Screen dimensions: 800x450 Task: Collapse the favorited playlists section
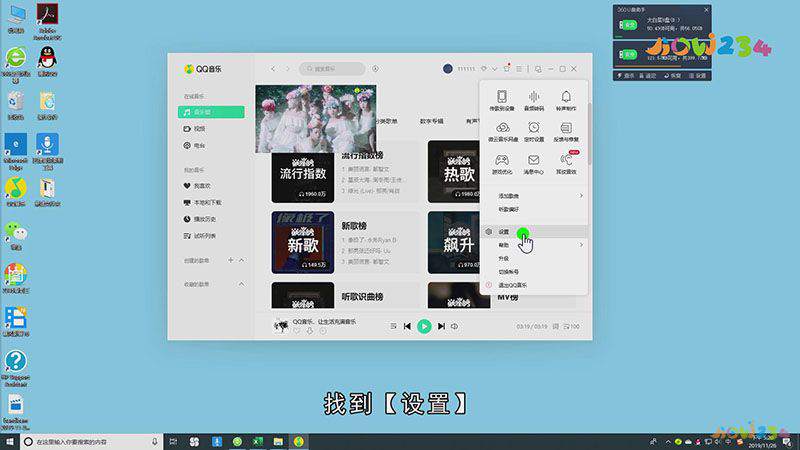pyautogui.click(x=241, y=284)
